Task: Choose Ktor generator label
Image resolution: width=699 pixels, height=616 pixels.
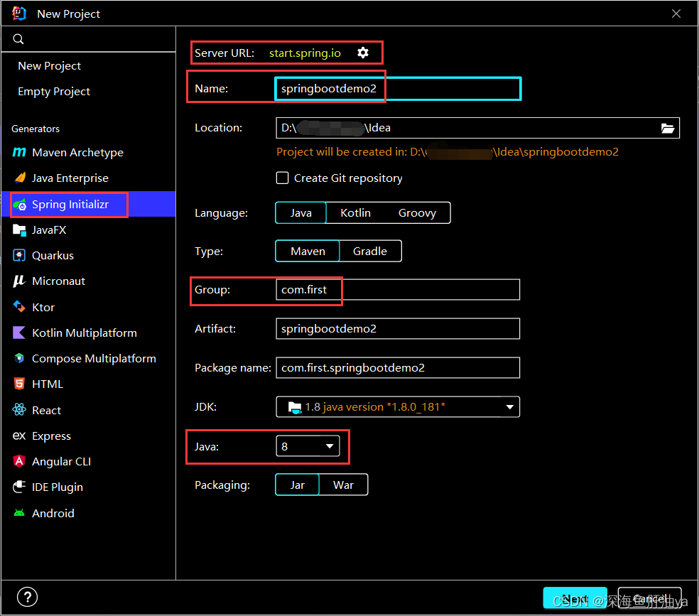Action: (x=43, y=307)
